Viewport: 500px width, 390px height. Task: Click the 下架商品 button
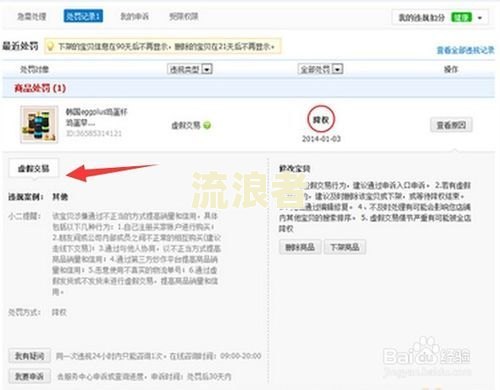345,247
